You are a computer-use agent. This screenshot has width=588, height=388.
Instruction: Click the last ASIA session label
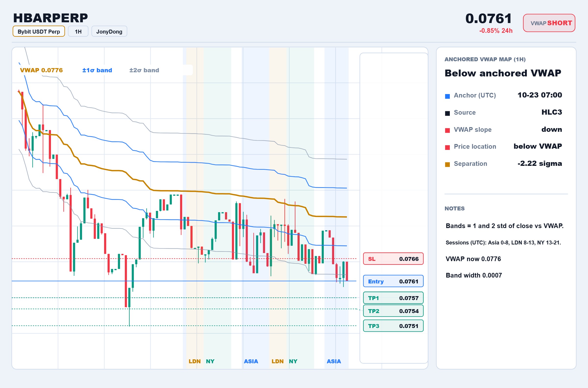pos(334,361)
